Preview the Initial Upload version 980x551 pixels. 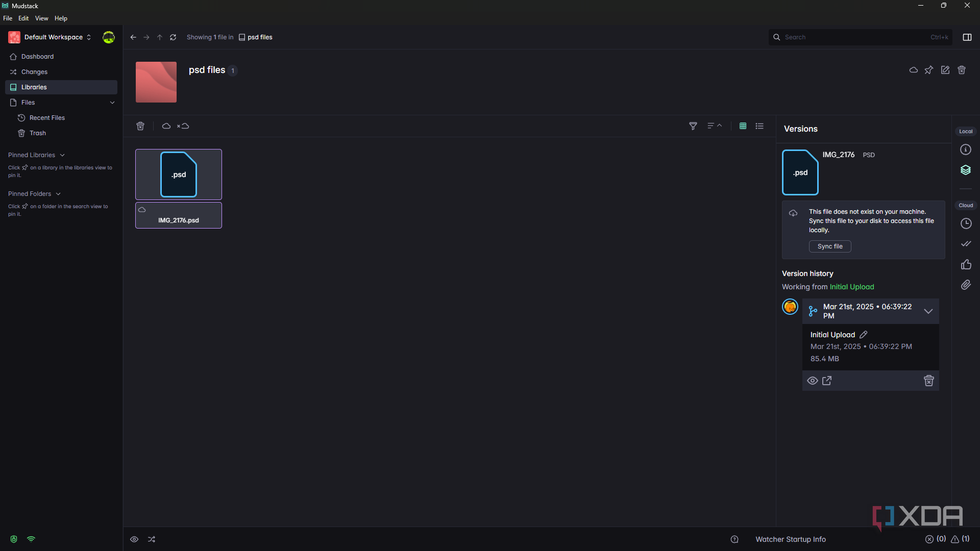point(813,381)
